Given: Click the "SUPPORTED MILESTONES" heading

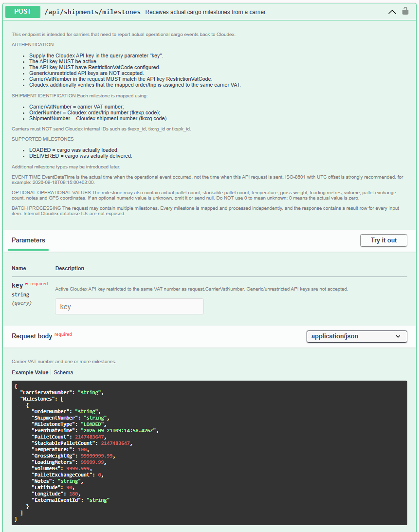Looking at the screenshot, I should (43, 139).
